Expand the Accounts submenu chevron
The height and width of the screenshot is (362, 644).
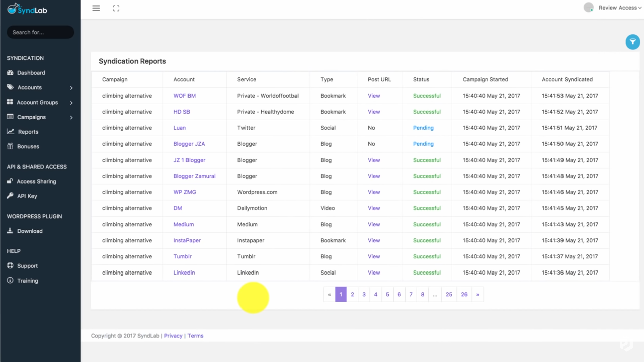point(71,88)
